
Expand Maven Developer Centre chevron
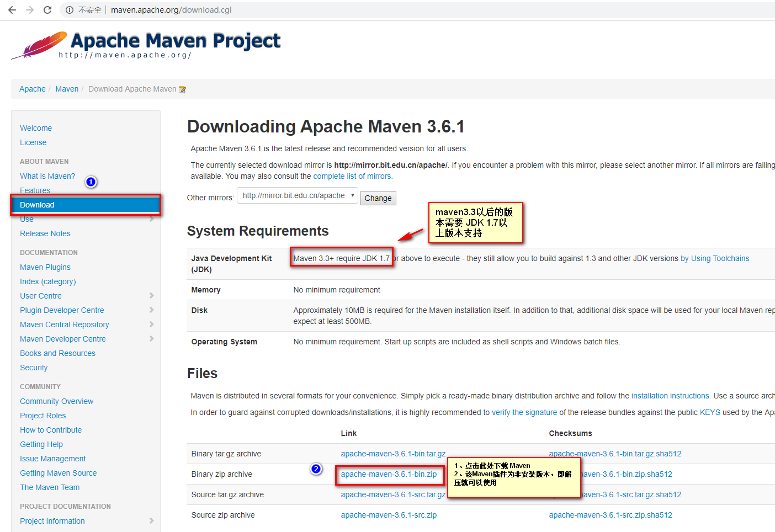[x=152, y=339]
